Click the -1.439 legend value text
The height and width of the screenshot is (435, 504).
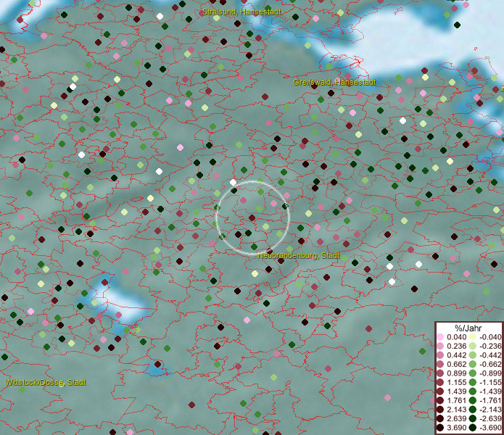click(x=490, y=391)
